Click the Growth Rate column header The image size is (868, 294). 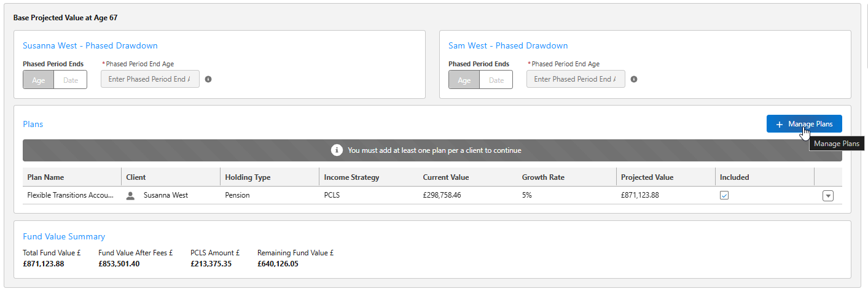pos(543,177)
